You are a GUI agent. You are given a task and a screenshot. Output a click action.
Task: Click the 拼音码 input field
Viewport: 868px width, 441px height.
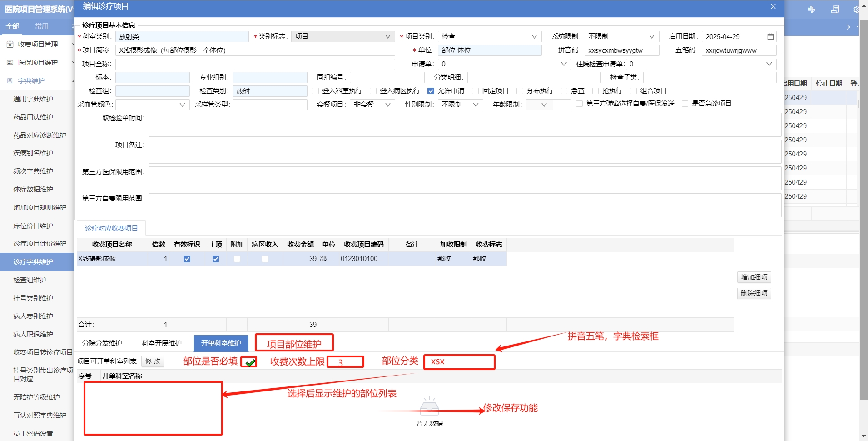pos(621,50)
